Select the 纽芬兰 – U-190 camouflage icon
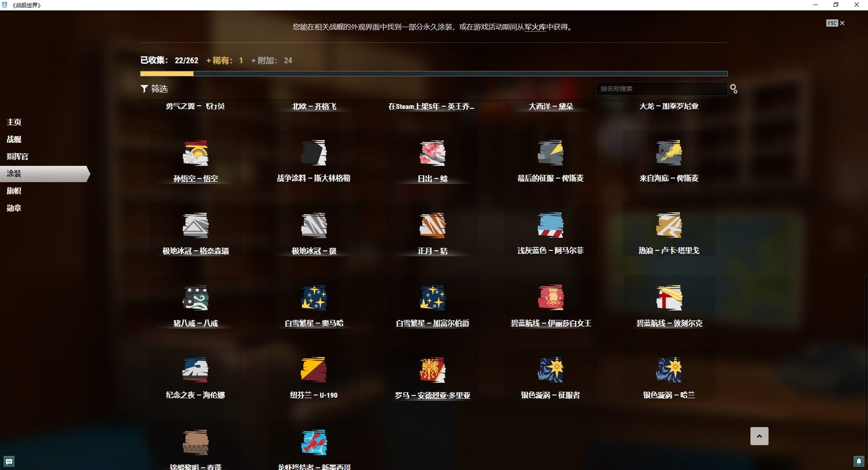Screen dimensions: 868x470 point(314,370)
